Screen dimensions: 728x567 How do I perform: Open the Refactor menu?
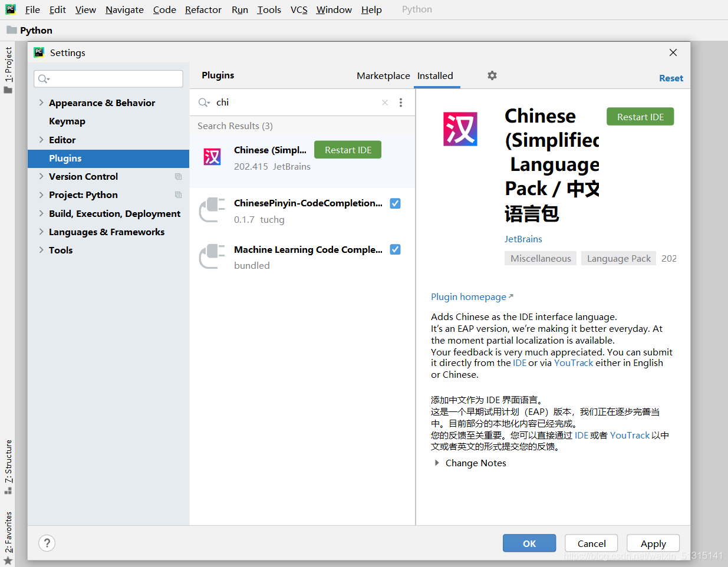pyautogui.click(x=203, y=9)
